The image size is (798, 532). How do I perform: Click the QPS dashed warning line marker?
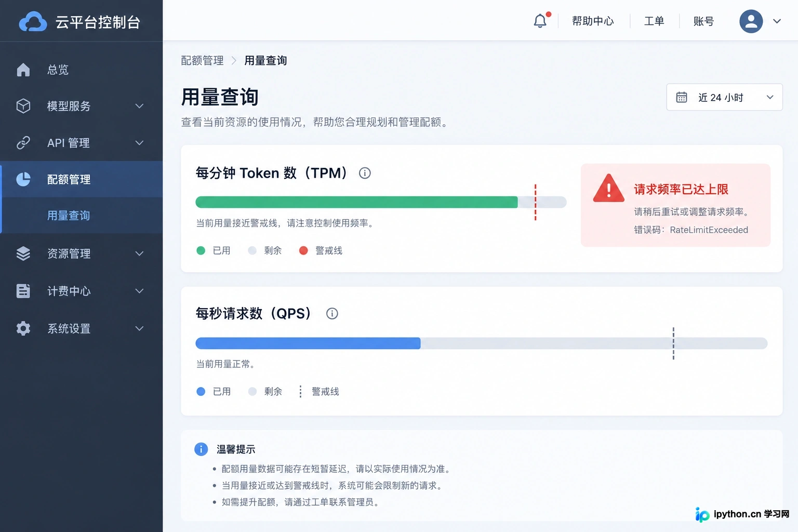673,343
